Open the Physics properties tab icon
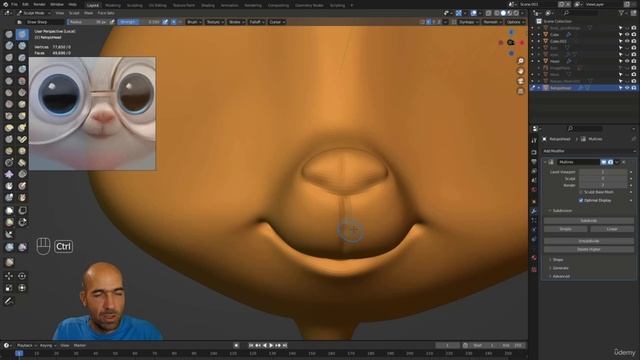Image resolution: width=640 pixels, height=360 pixels. tap(534, 230)
